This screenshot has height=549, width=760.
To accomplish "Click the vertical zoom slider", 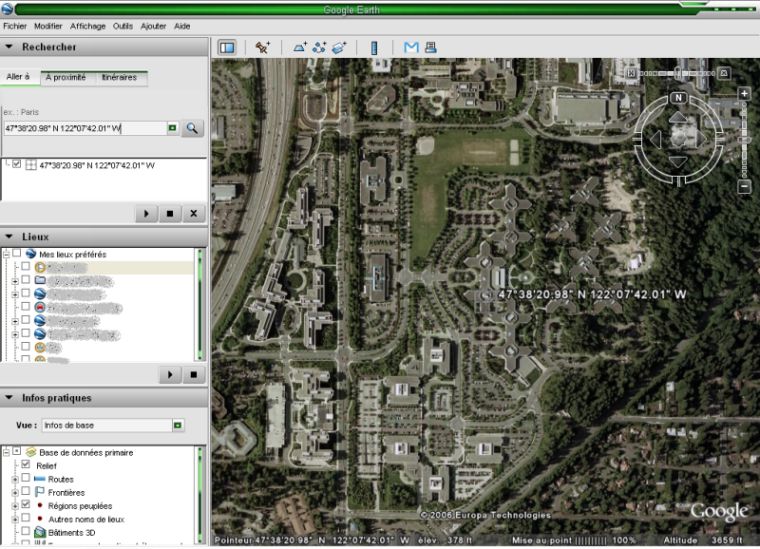I will click(744, 140).
